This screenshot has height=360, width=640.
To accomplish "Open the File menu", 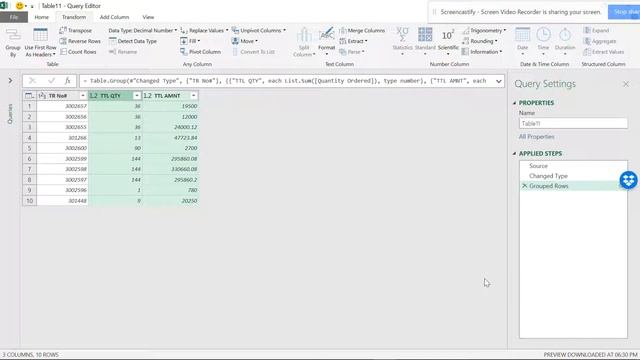I will pyautogui.click(x=14, y=17).
